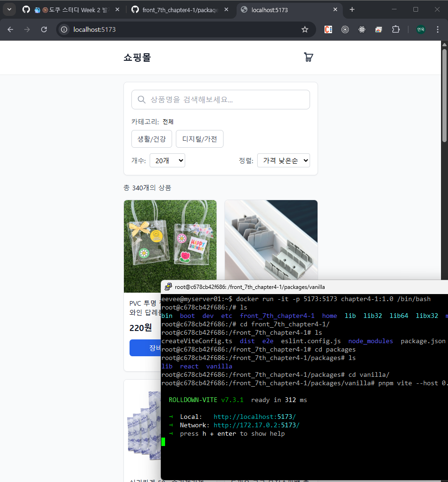
Task: Click the eslint.config.js entry in terminal
Action: click(x=311, y=341)
